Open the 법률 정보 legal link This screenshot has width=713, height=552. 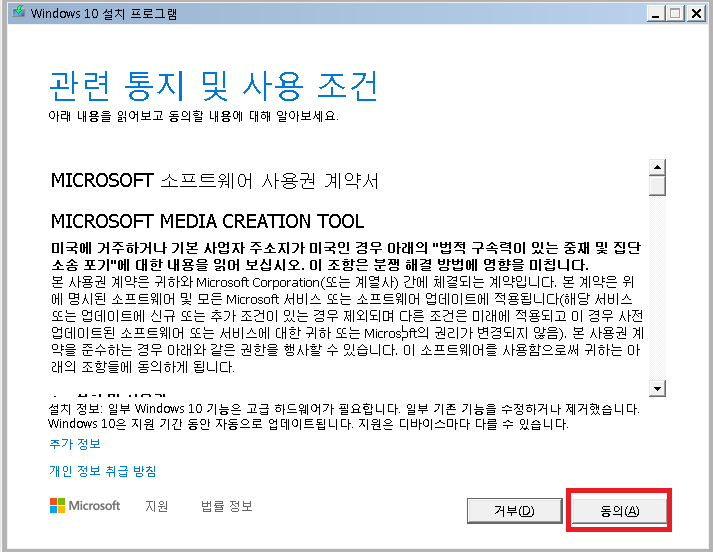click(226, 506)
